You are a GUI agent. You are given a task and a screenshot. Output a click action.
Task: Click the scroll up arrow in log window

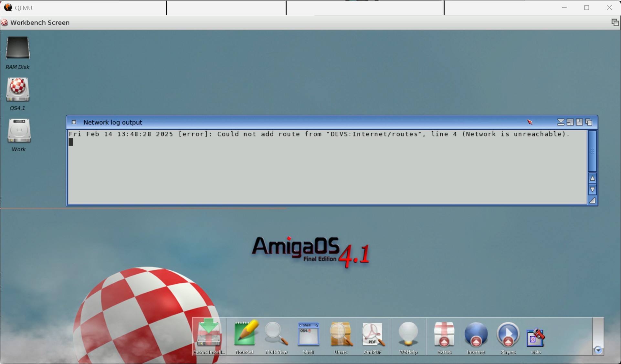[x=593, y=178]
